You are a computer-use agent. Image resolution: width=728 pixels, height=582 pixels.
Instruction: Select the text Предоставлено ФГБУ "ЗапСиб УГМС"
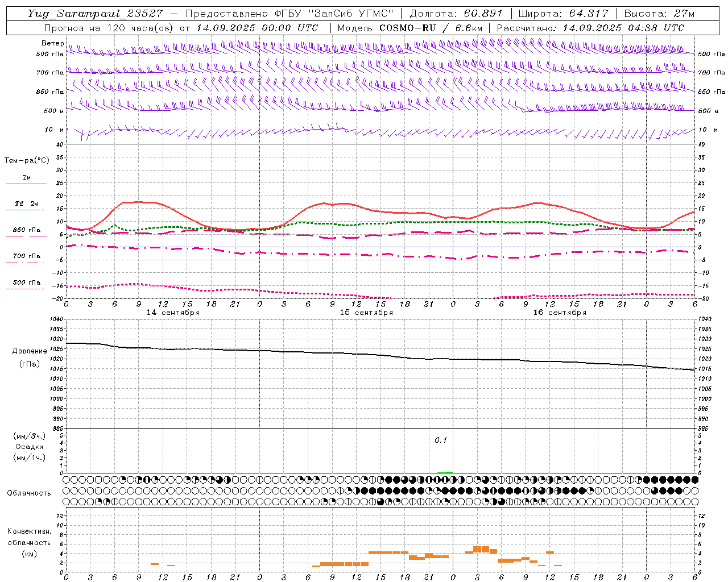[290, 14]
